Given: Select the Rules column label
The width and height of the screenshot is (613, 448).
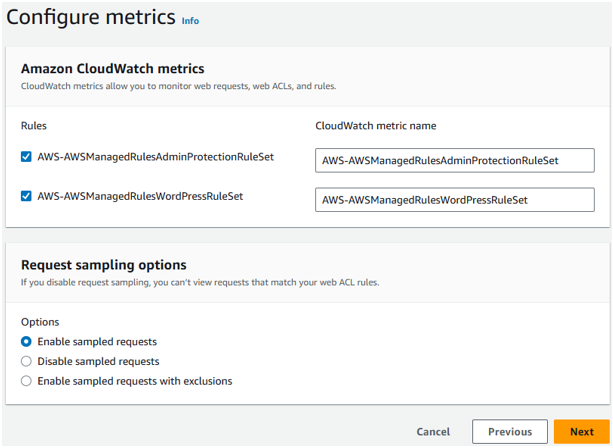Looking at the screenshot, I should pos(34,126).
